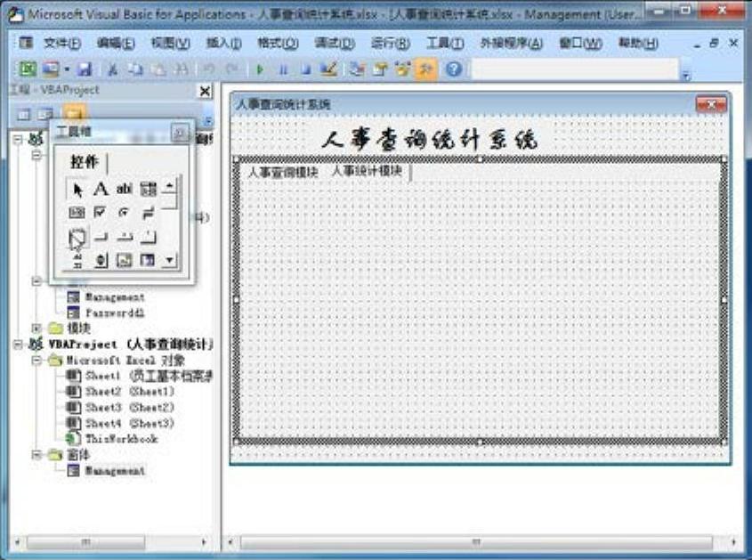
Task: Click the Reset stop icon
Action: 306,69
